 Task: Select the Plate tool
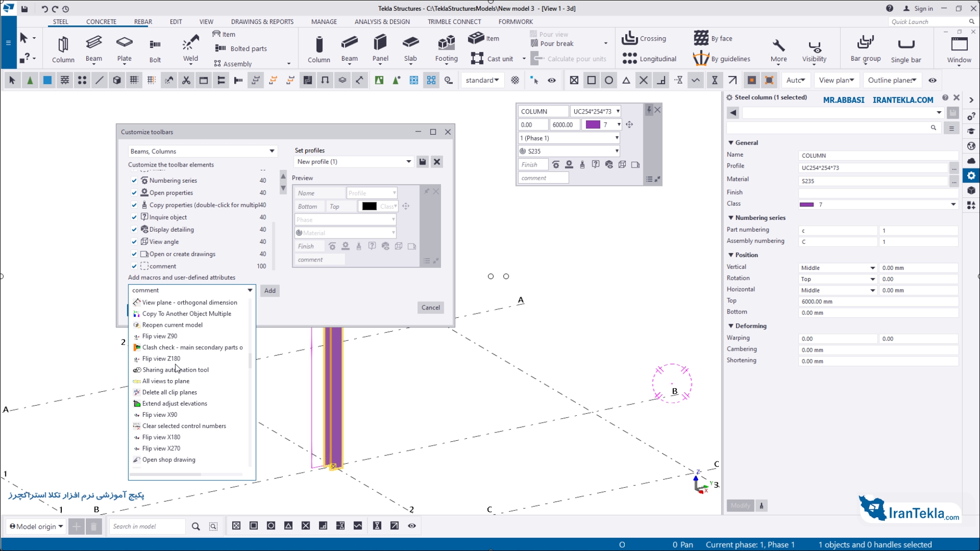point(124,49)
